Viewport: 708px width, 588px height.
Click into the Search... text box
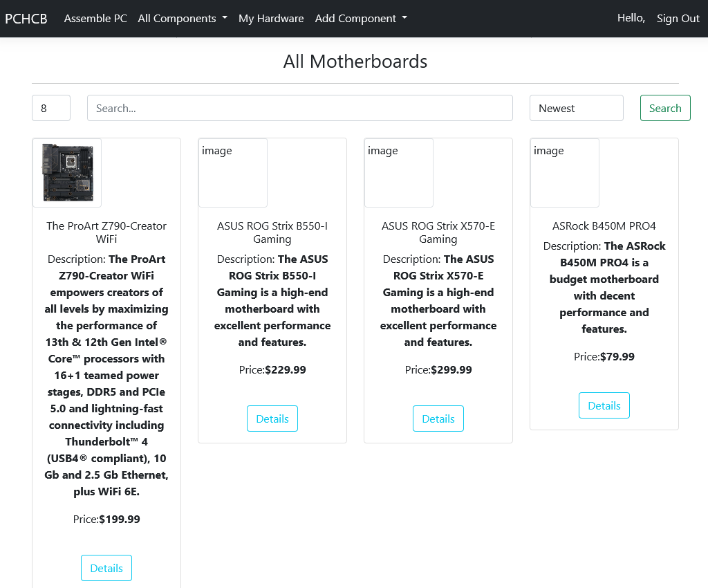click(x=300, y=108)
